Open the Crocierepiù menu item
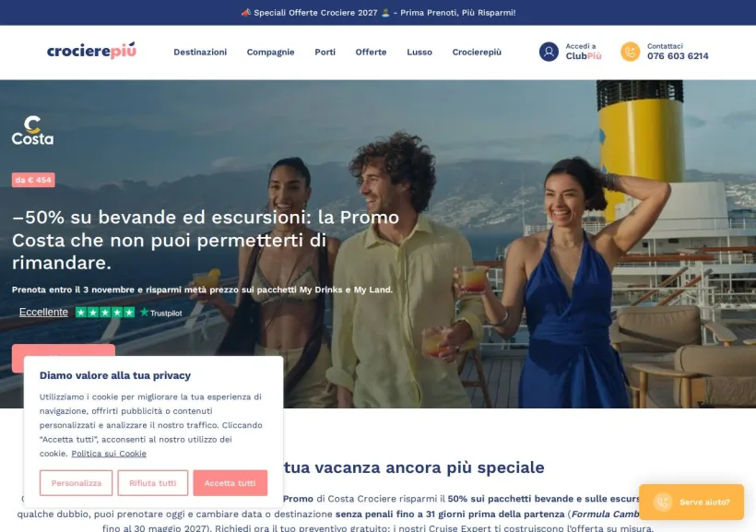The width and height of the screenshot is (756, 532). click(477, 52)
